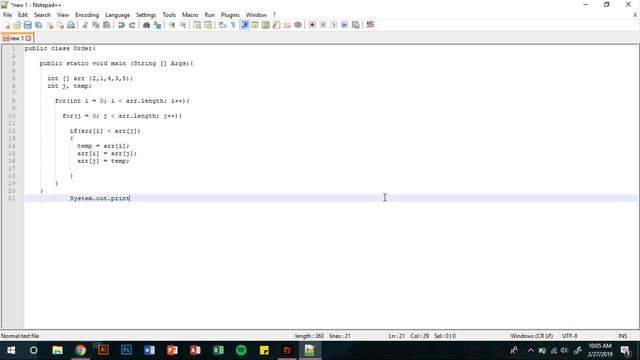The height and width of the screenshot is (360, 640).
Task: Click the Close document toolbar icon
Action: pos(49,25)
